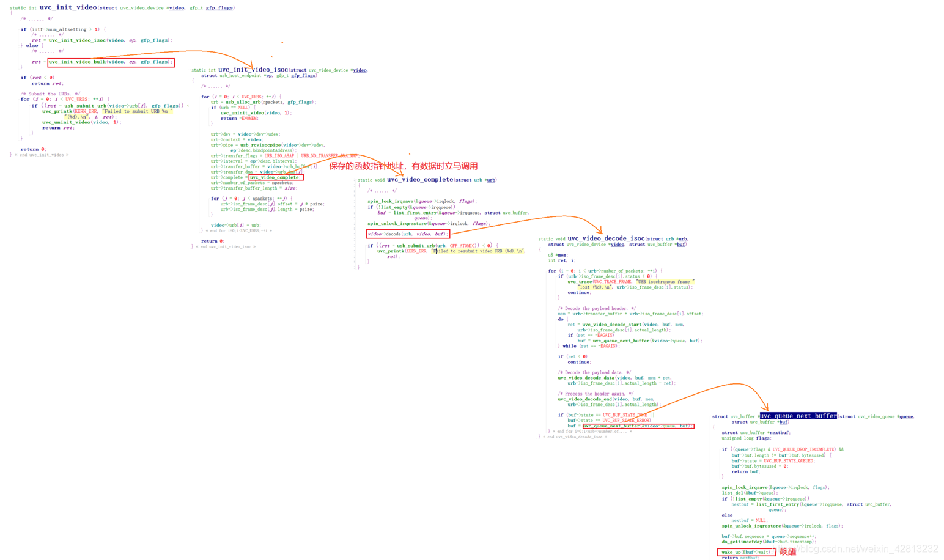This screenshot has width=944, height=560.
Task: Click the video->urb[i] = urb; line
Action: 236,225
